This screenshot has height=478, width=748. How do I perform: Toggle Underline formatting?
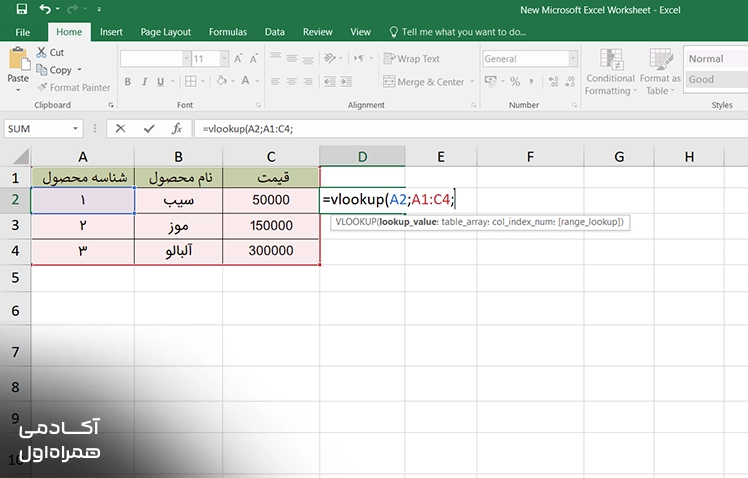click(161, 82)
